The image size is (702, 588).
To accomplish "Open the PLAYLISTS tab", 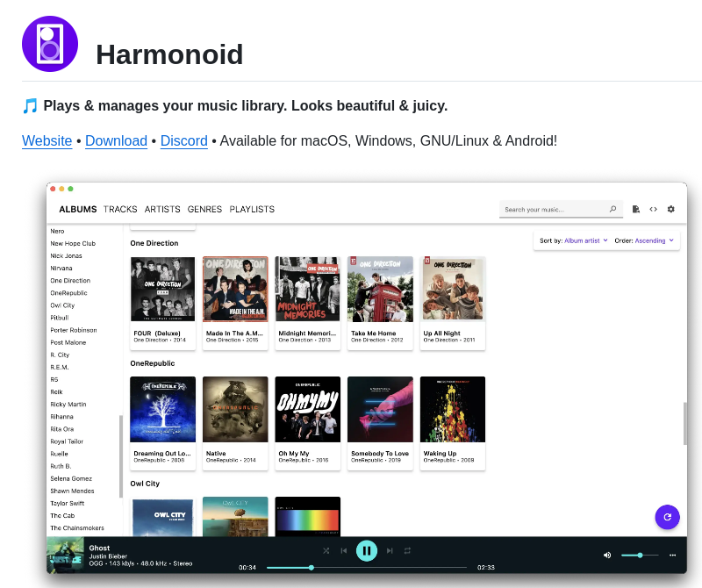I will pyautogui.click(x=252, y=209).
